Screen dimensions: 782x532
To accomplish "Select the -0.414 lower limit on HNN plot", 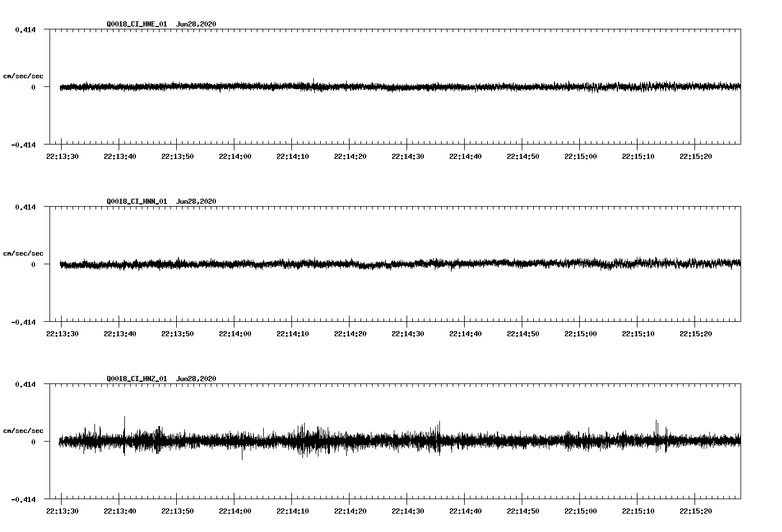I will coord(24,322).
